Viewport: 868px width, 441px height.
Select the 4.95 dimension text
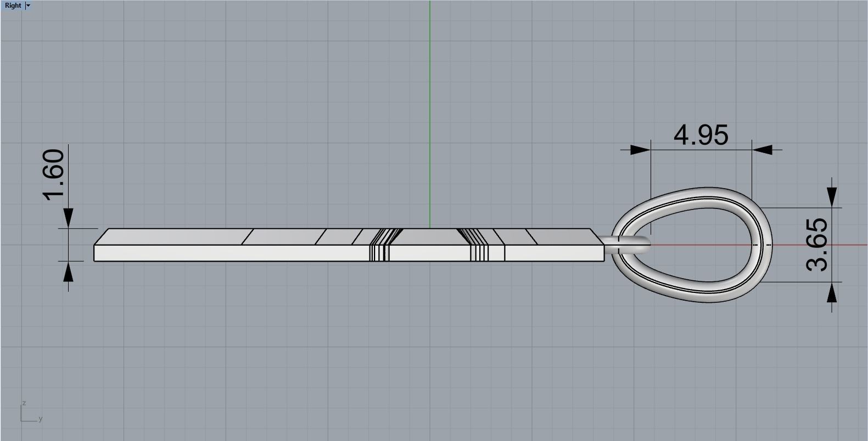point(701,135)
